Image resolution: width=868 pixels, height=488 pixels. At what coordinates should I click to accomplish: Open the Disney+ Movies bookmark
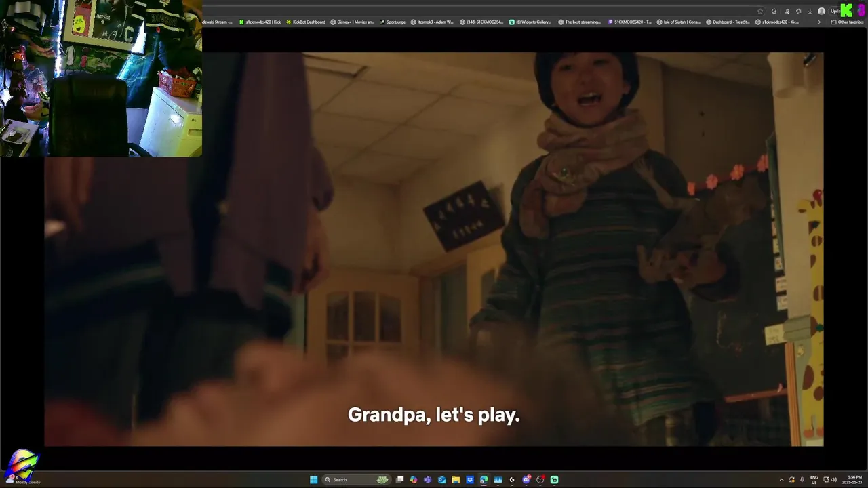pyautogui.click(x=352, y=22)
